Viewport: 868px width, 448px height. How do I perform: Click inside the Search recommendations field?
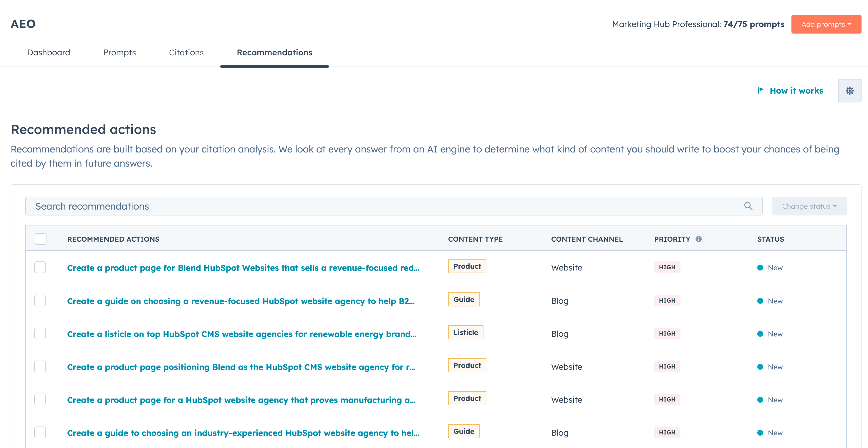click(x=236, y=206)
